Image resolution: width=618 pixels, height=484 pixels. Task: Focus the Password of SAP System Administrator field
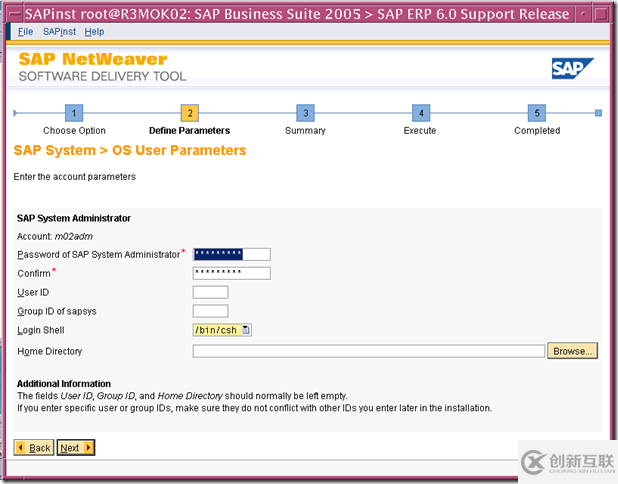[x=232, y=254]
